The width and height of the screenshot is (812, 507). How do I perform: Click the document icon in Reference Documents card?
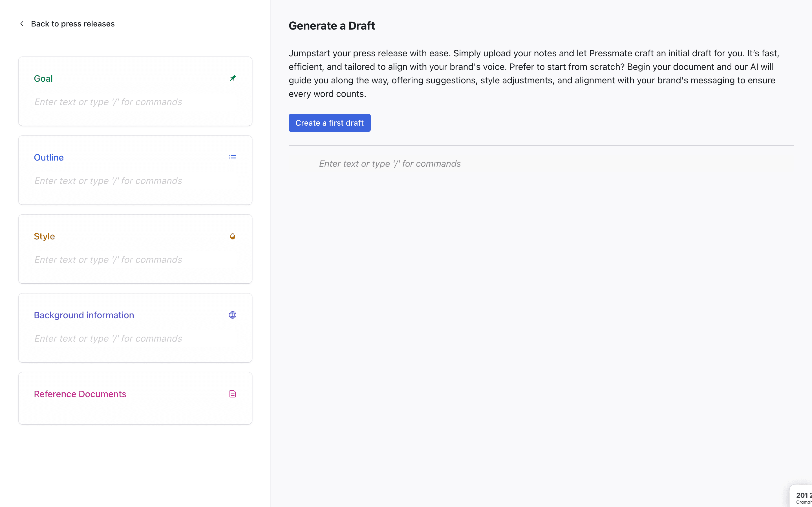click(x=232, y=394)
